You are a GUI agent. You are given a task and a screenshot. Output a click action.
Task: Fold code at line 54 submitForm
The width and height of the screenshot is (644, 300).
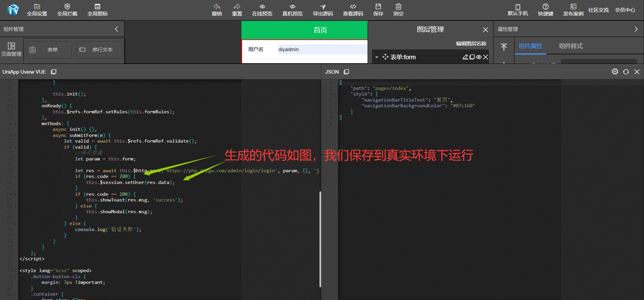[x=15, y=136]
